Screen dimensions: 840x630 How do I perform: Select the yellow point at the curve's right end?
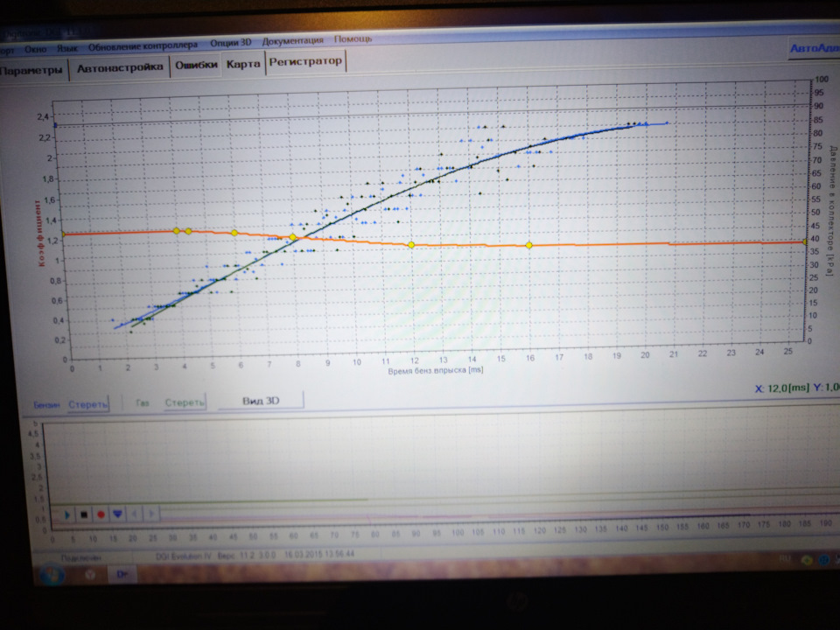point(805,242)
